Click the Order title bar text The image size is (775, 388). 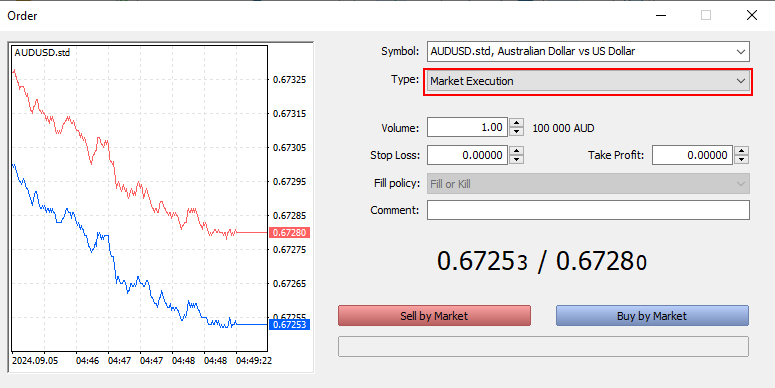click(x=22, y=16)
